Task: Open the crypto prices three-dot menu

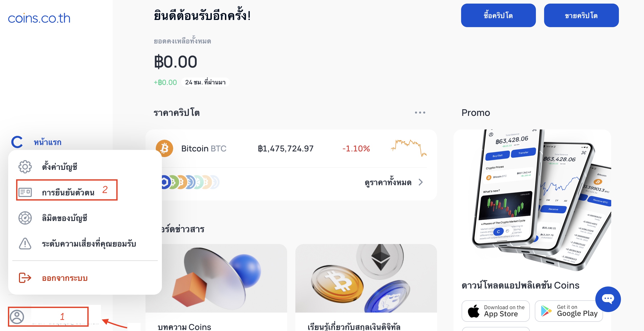Action: tap(420, 113)
